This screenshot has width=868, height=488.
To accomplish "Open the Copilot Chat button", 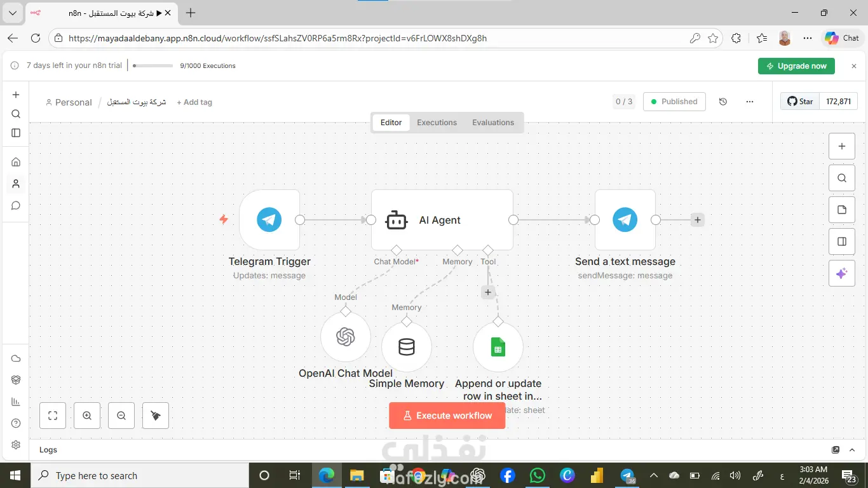I will pos(842,38).
